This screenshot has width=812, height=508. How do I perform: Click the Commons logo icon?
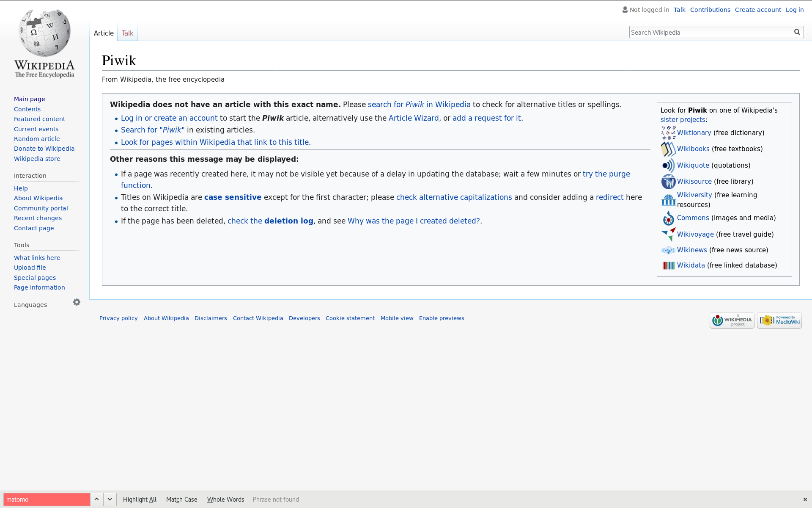(x=668, y=218)
